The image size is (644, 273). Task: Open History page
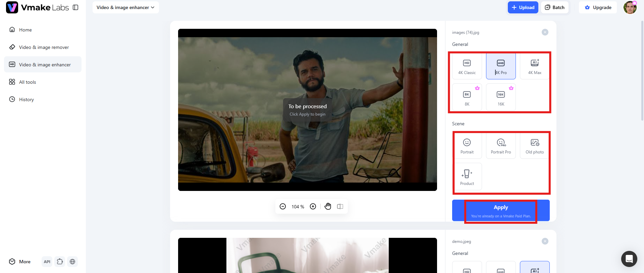[43, 99]
